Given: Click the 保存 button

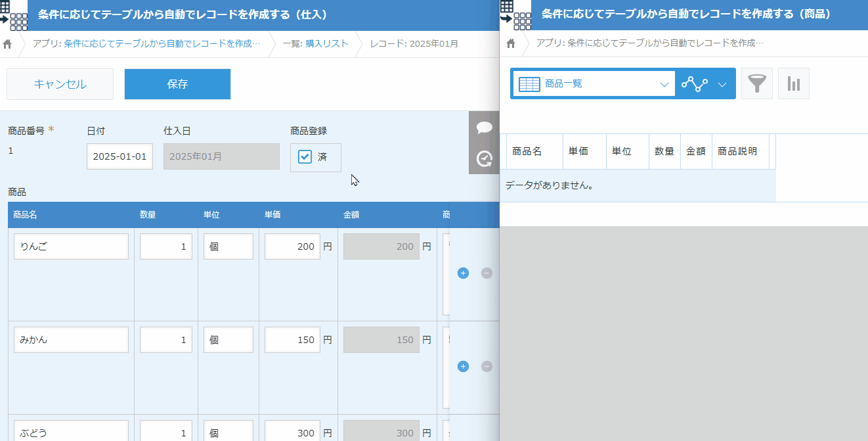Looking at the screenshot, I should coord(177,84).
